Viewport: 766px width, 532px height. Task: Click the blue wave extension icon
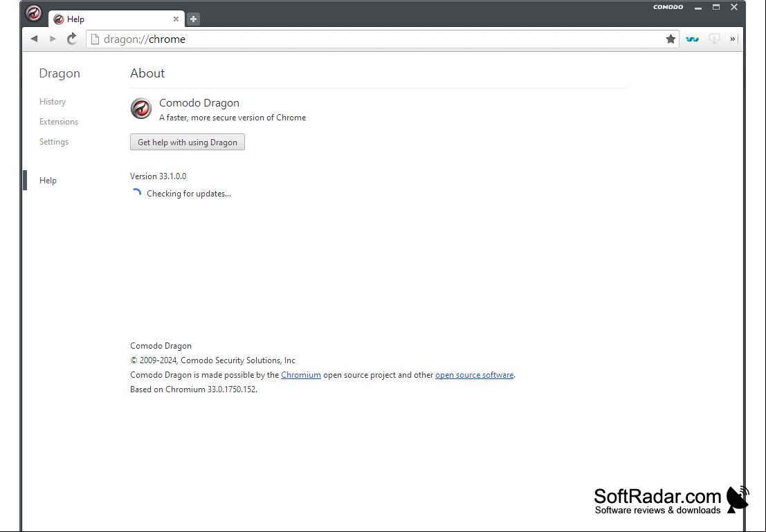tap(692, 39)
